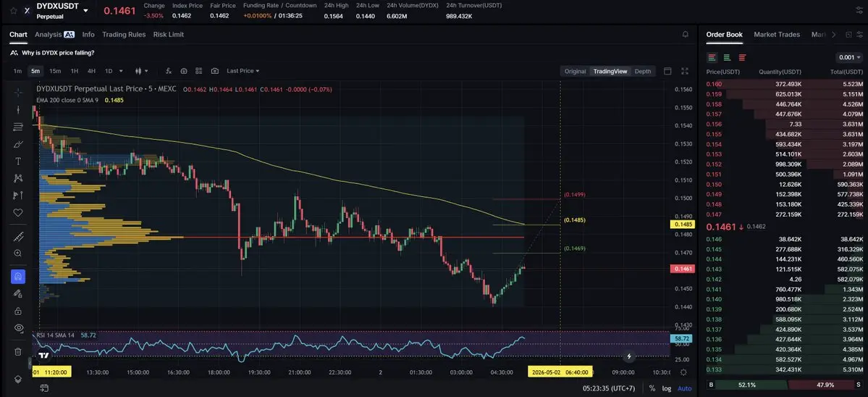Toggle stay in drawing mode
The height and width of the screenshot is (397, 868).
17,293
